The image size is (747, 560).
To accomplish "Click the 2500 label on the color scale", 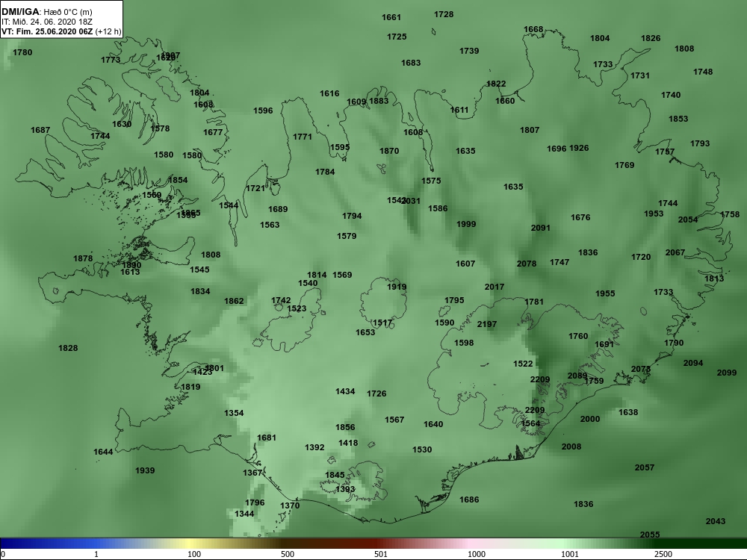I will click(663, 554).
